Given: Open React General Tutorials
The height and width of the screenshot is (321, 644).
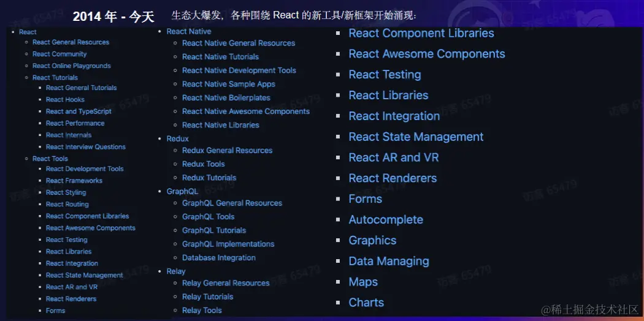Looking at the screenshot, I should (82, 88).
